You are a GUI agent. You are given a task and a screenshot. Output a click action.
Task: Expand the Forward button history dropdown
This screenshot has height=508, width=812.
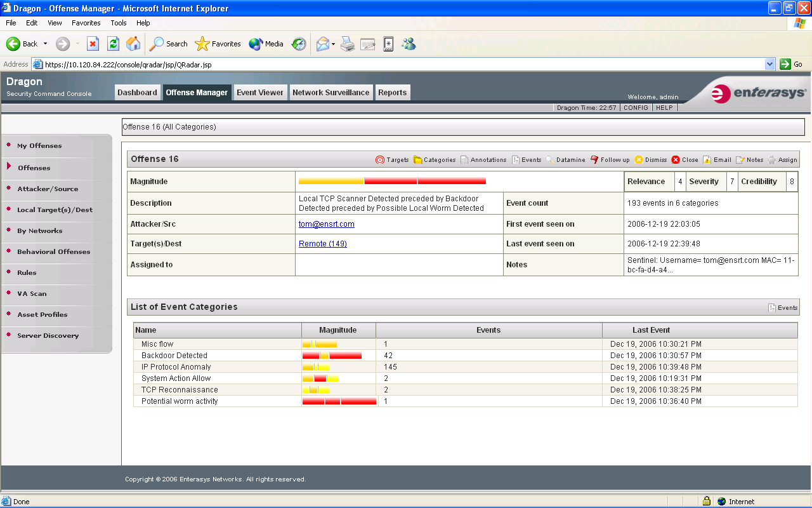[x=77, y=44]
